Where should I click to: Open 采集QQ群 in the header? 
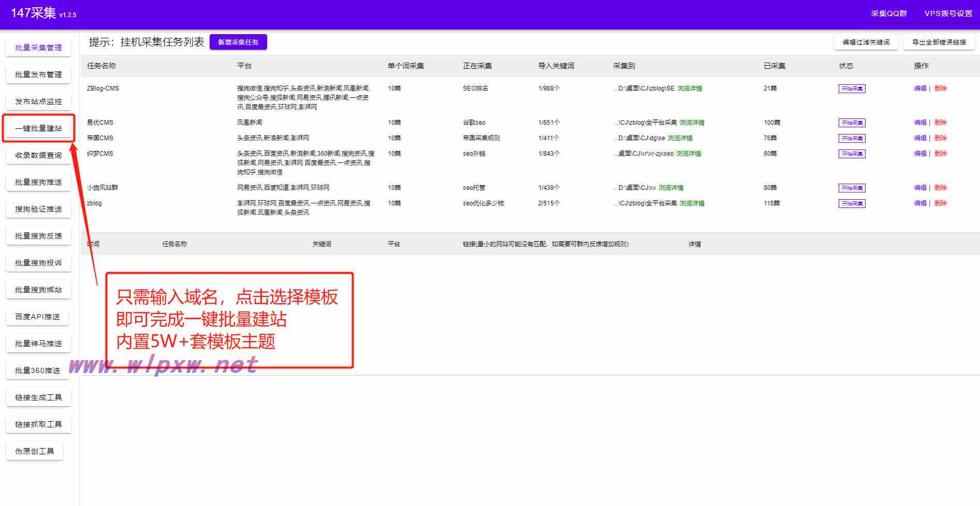point(888,14)
